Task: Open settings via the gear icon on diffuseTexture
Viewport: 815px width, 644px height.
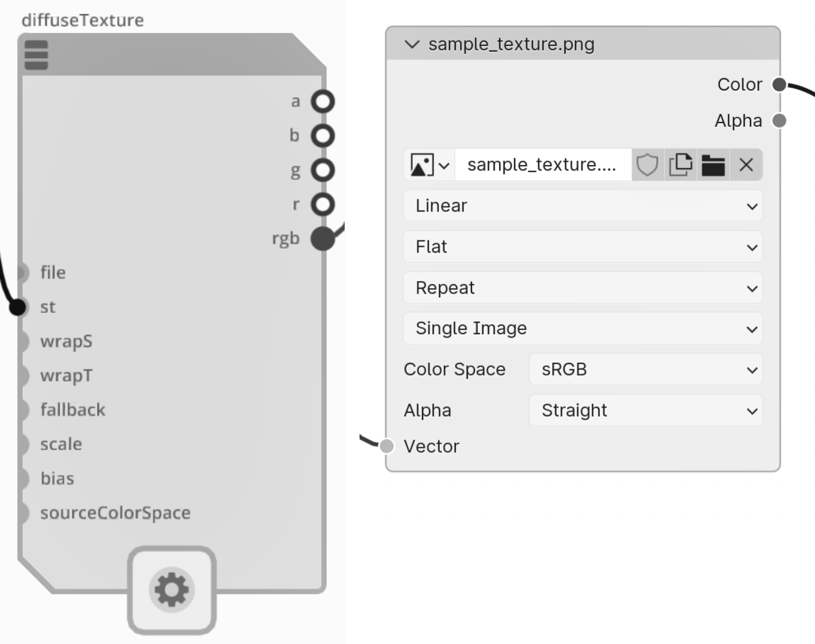Action: pos(171,591)
